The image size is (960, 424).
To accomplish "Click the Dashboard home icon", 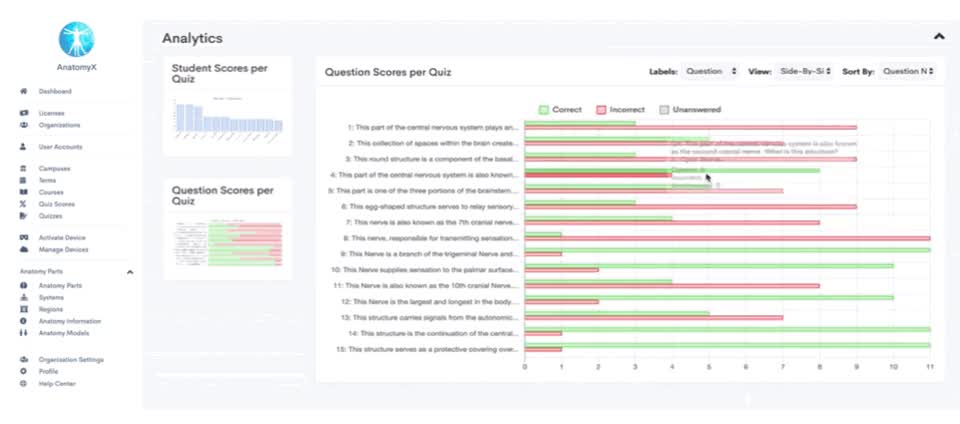I will (x=23, y=92).
